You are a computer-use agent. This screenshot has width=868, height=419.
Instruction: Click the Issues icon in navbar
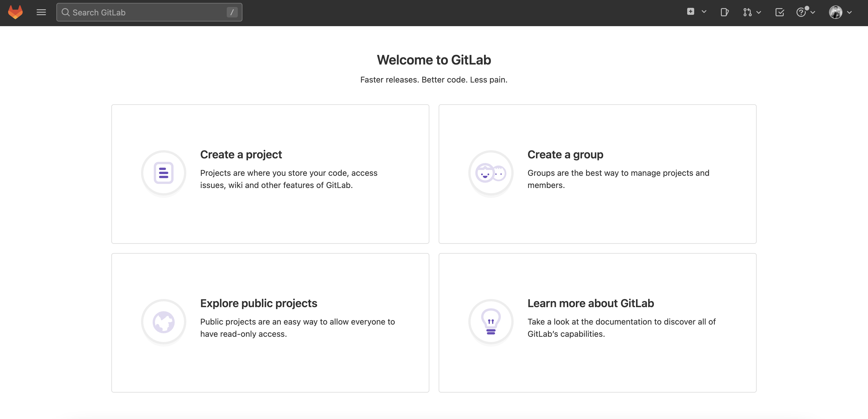click(x=724, y=12)
